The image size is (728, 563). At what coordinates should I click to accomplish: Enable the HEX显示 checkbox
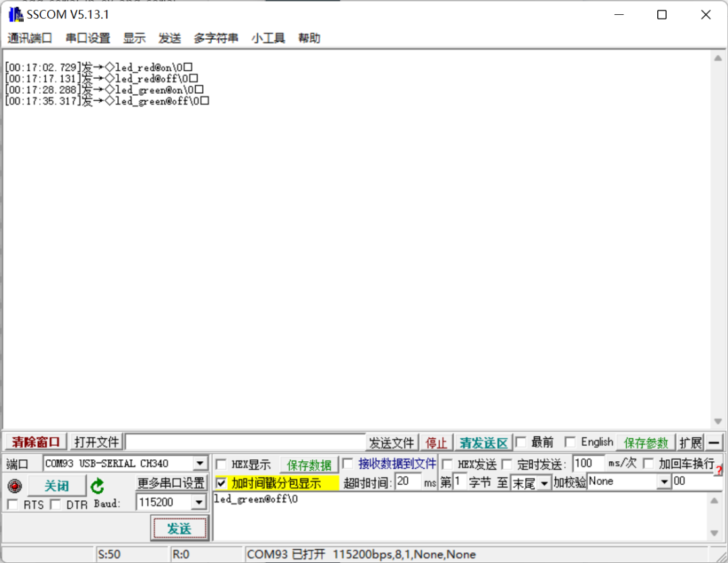coord(220,463)
